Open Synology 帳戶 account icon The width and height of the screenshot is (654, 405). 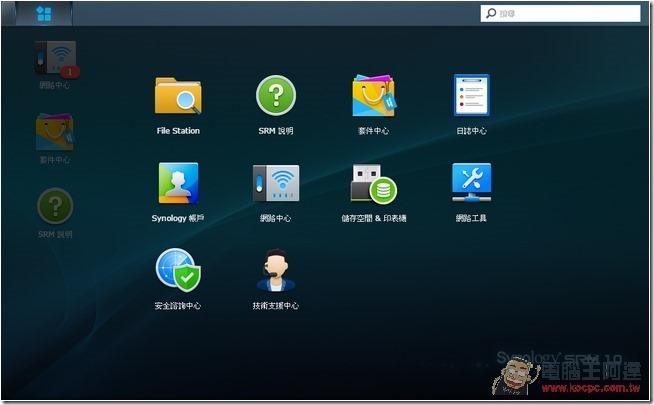178,183
